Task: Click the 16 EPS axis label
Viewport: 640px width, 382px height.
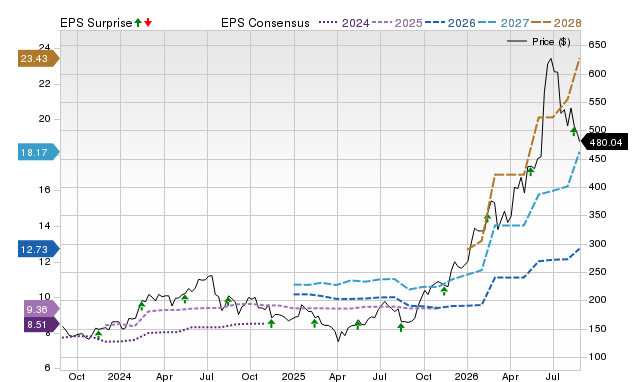Action: pyautogui.click(x=44, y=190)
